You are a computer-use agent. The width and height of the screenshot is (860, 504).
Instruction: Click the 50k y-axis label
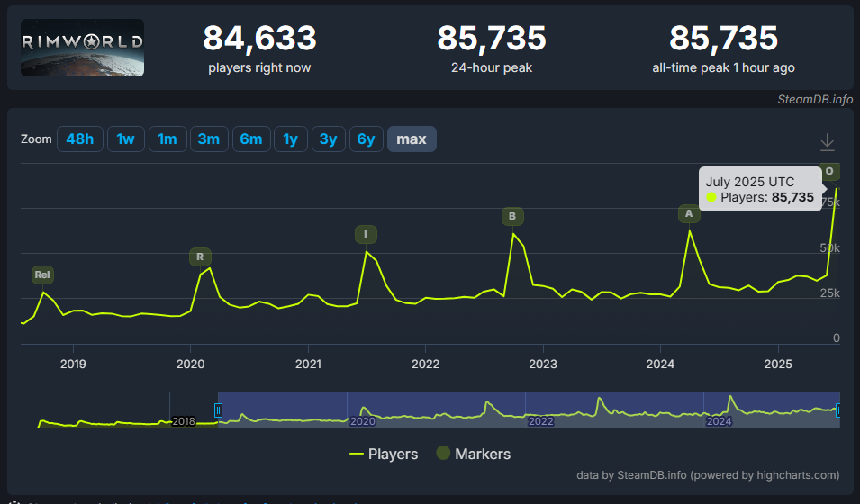click(830, 247)
